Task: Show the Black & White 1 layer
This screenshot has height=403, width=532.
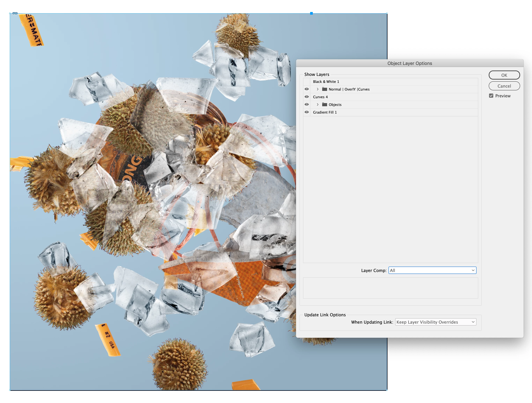Action: (307, 81)
